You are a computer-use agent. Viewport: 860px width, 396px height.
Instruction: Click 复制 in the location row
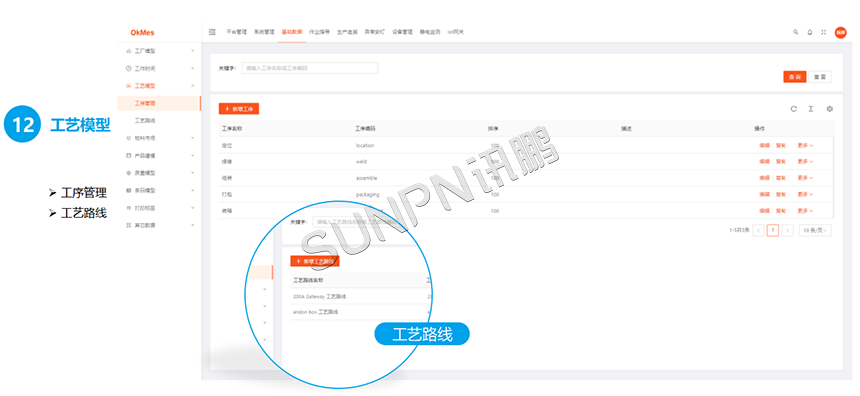(780, 145)
